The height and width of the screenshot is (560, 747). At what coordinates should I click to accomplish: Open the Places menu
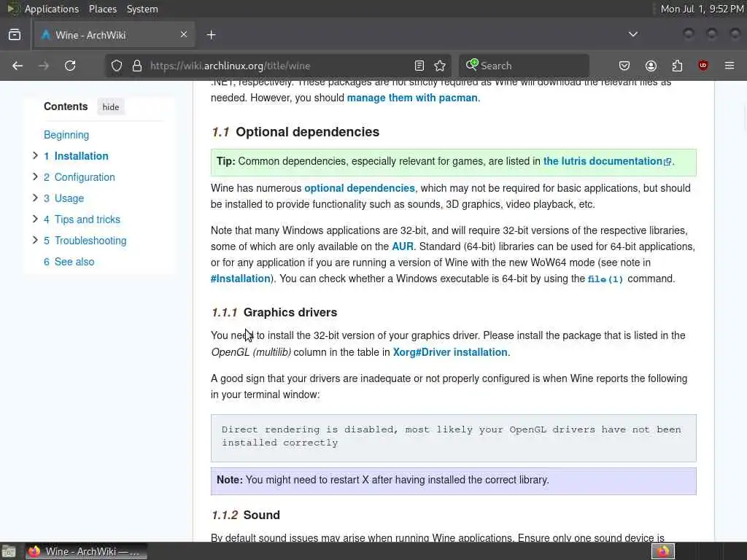coord(102,9)
